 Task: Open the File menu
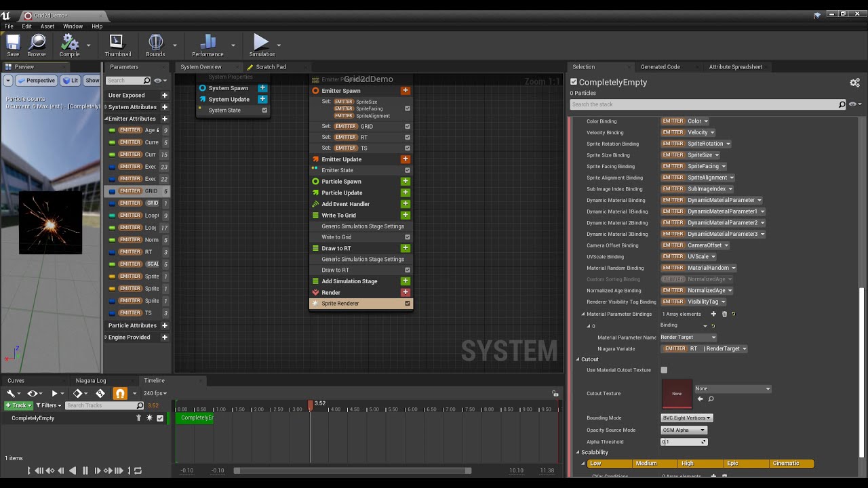tap(9, 26)
